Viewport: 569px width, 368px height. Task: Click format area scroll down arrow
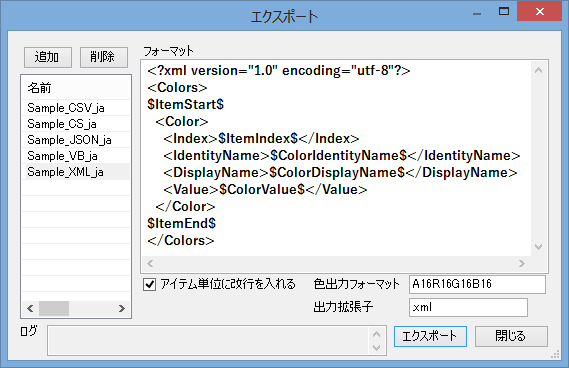coord(539,247)
